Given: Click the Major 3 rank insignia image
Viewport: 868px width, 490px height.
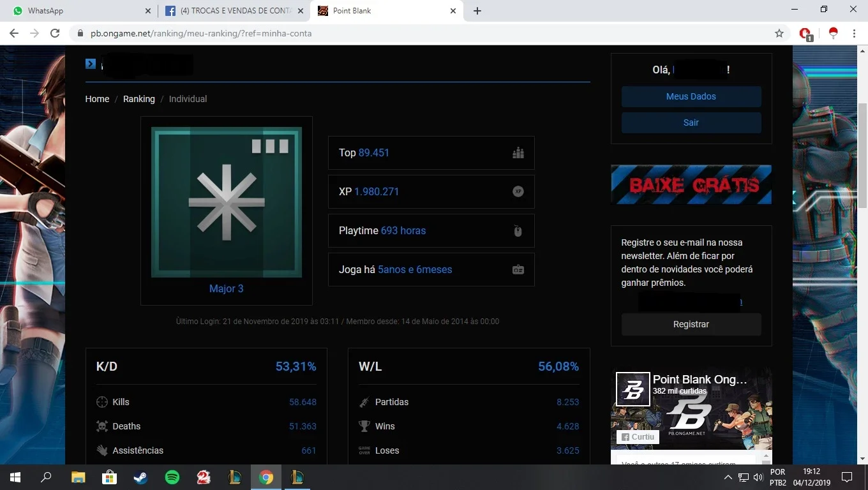Looking at the screenshot, I should point(227,202).
